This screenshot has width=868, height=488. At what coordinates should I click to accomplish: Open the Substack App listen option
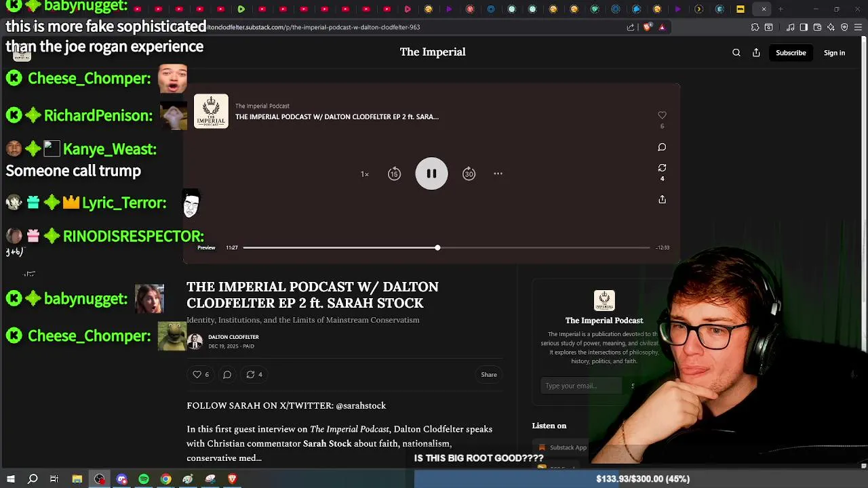tap(562, 447)
